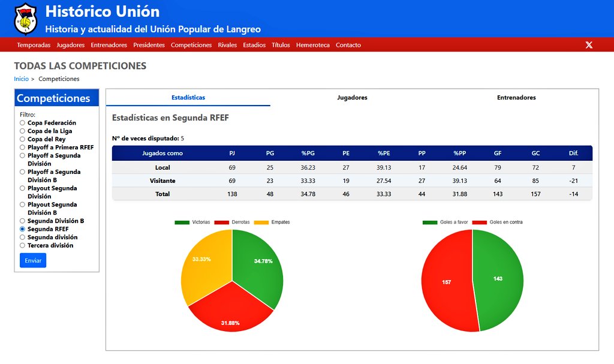The height and width of the screenshot is (364, 614).
Task: Select the Copa de la Liga radio option
Action: click(x=22, y=131)
